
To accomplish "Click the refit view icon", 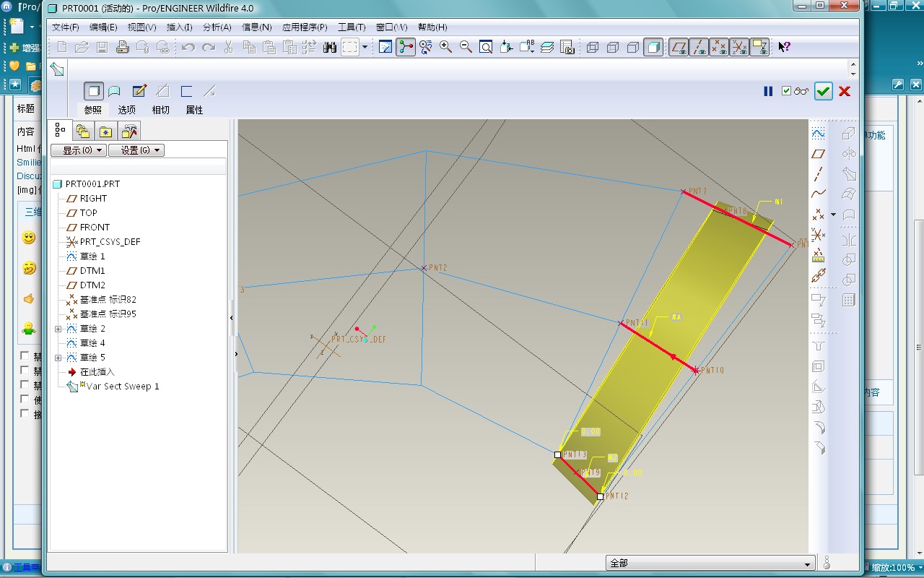I will 487,48.
